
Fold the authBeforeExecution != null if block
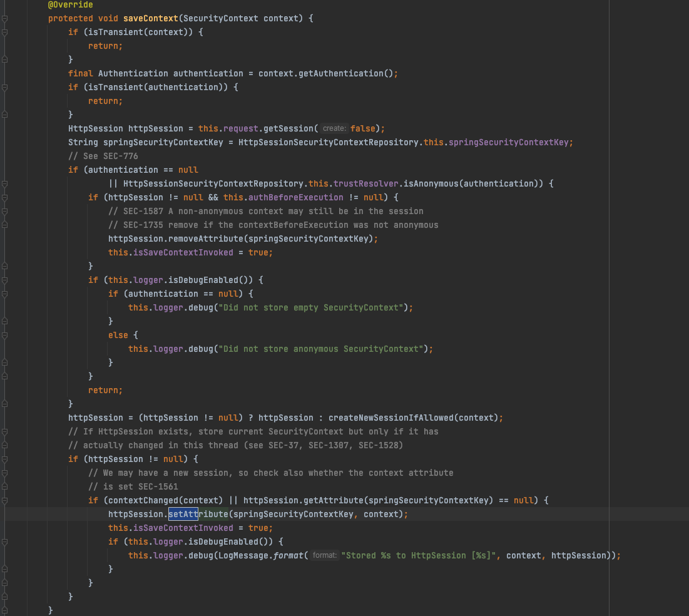(x=4, y=197)
